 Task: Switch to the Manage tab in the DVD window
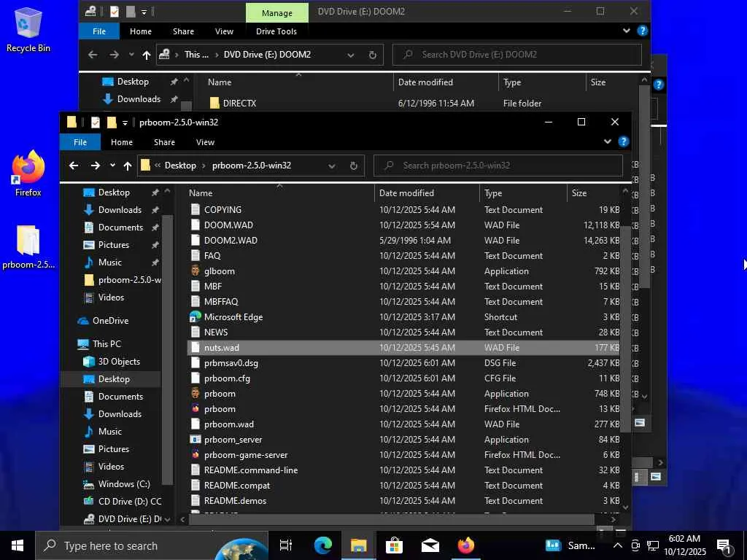[276, 13]
